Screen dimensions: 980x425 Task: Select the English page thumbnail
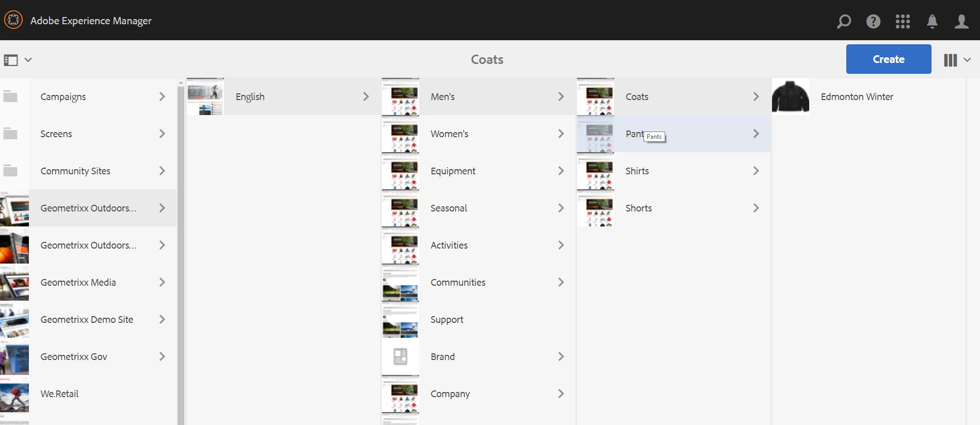tap(205, 96)
